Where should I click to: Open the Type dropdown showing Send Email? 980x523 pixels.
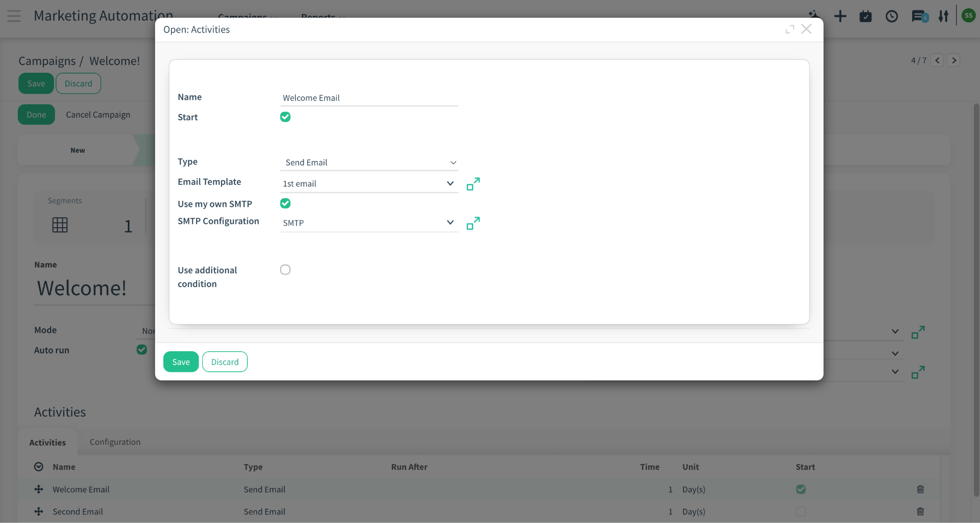369,163
